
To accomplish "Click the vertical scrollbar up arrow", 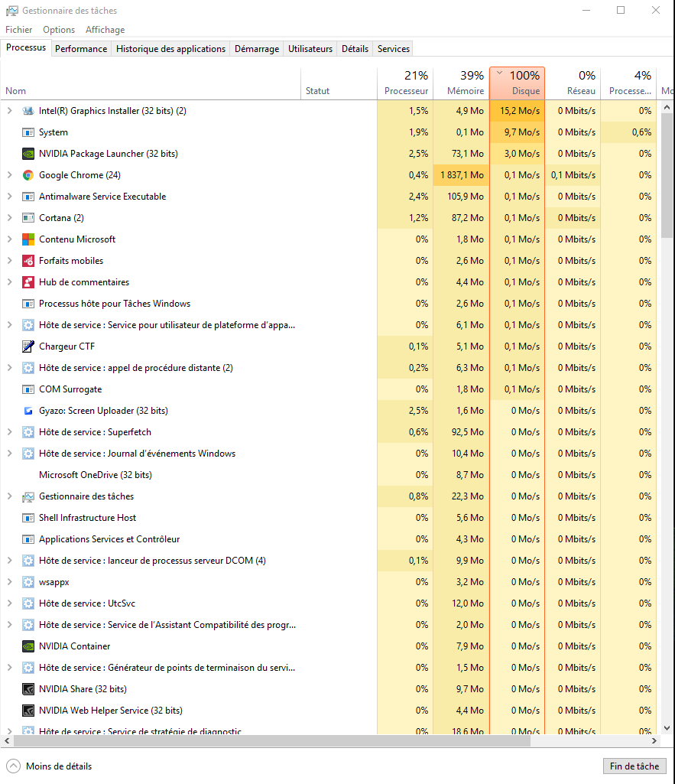I will tap(667, 107).
